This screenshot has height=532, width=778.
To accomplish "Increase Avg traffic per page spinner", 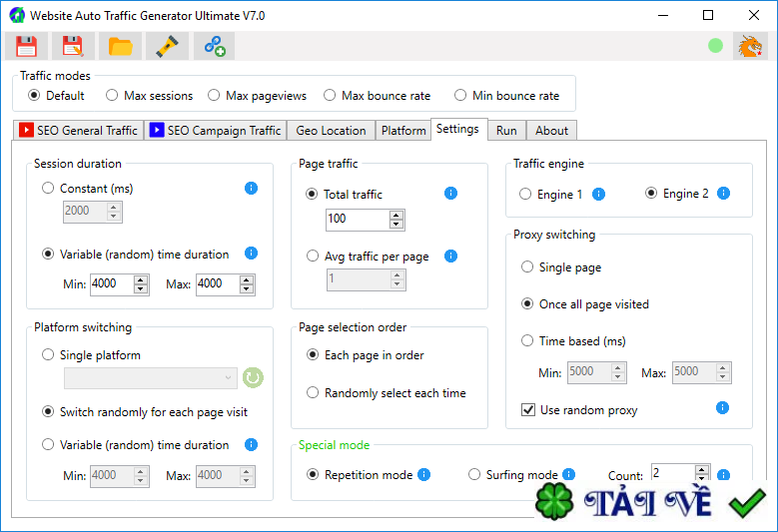I will [x=396, y=275].
